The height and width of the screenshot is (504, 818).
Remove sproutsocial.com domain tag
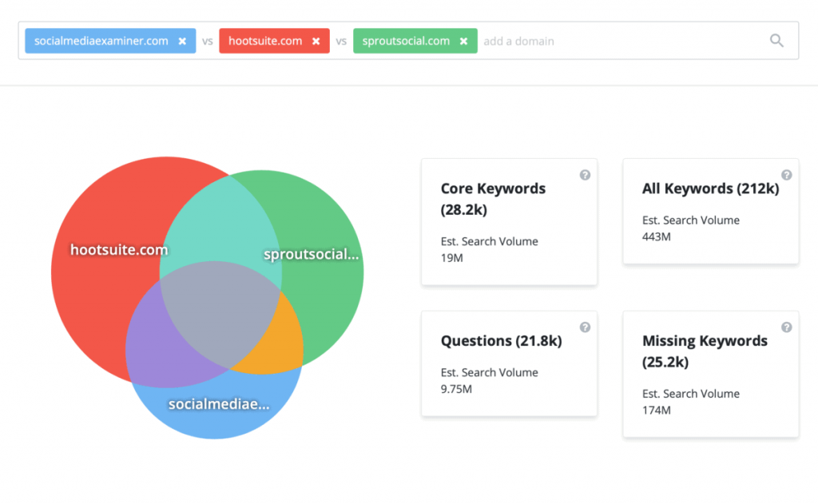click(463, 41)
